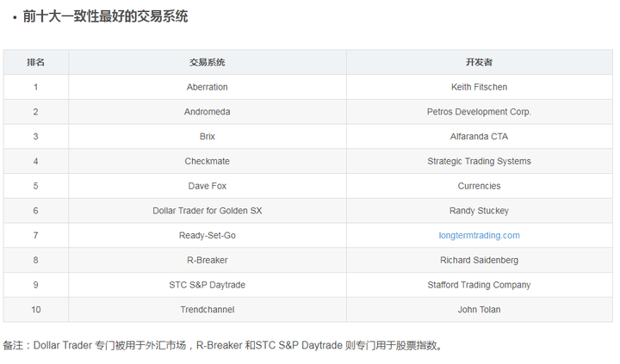Click the 排名 column header

pos(36,63)
